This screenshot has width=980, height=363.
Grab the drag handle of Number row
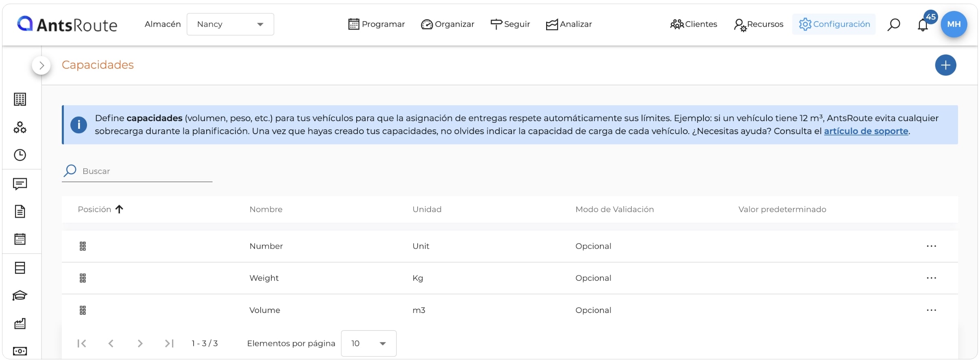83,246
